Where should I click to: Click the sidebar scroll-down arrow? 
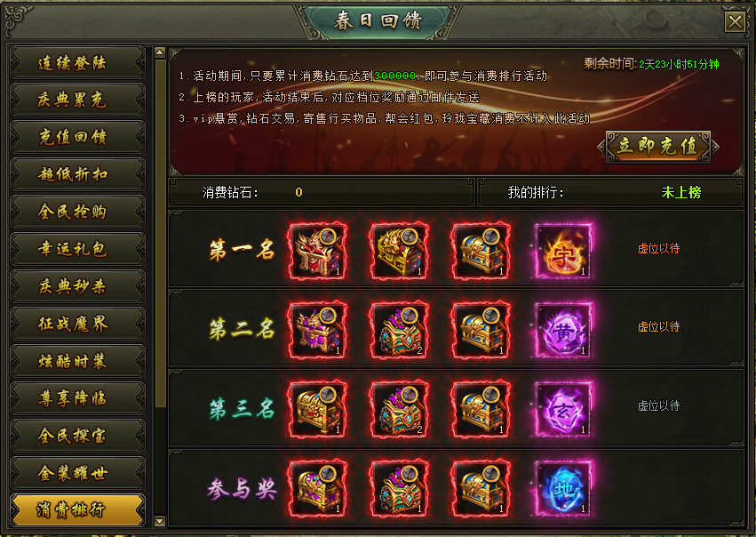160,521
